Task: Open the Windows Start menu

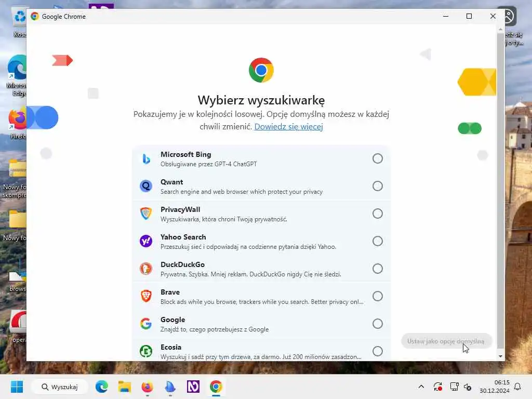Action: point(17,387)
